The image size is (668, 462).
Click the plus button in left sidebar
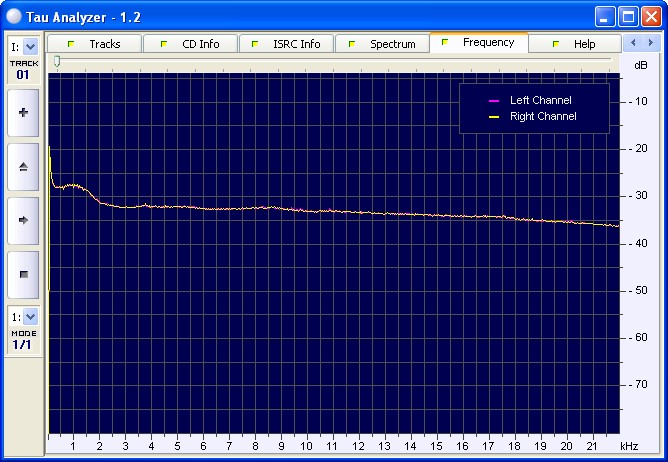[23, 112]
